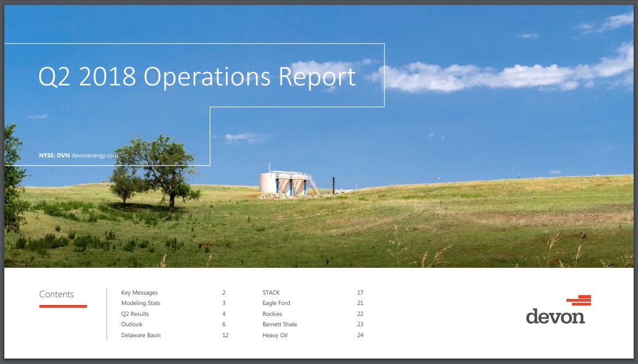Click the devon wordmark text
638x364 pixels.
click(555, 316)
